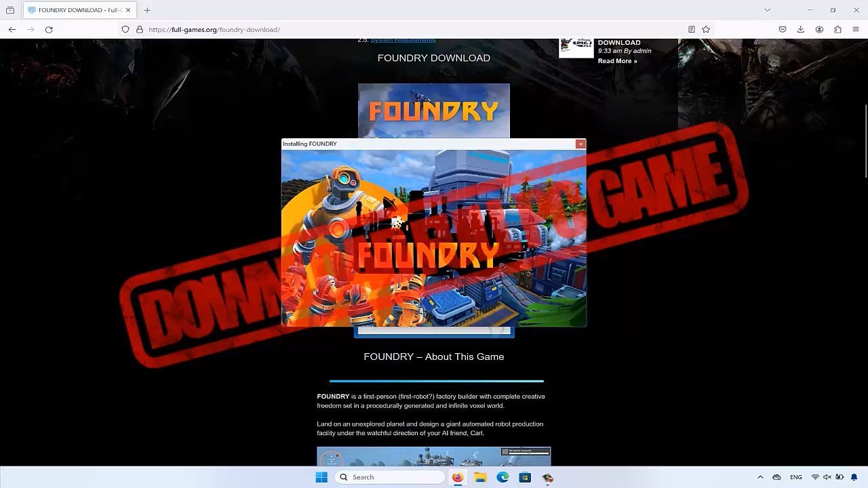Open the Windows Start menu
The width and height of the screenshot is (868, 488).
point(321,477)
